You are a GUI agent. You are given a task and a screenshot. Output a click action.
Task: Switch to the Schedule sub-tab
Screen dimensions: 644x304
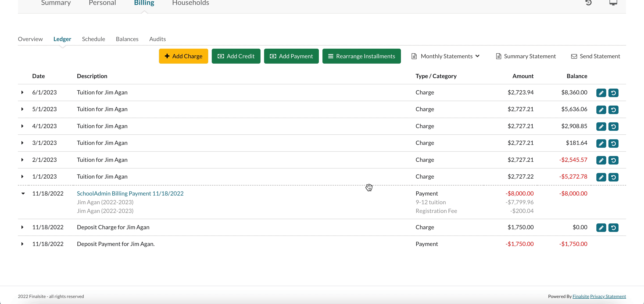(x=93, y=39)
